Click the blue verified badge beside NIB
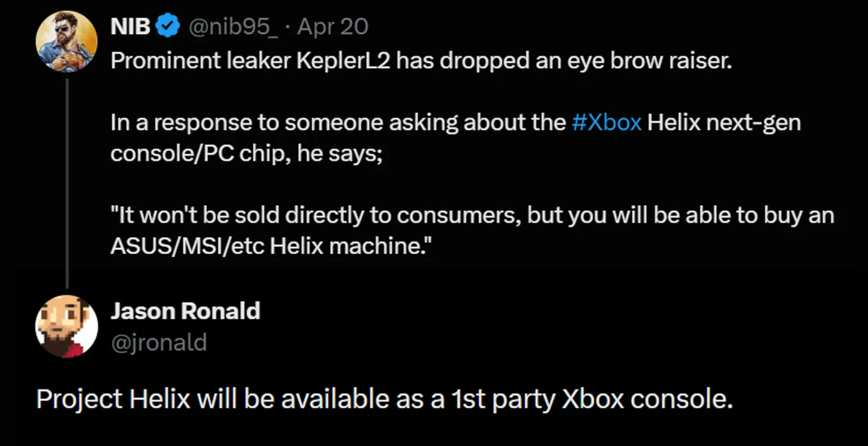Viewport: 868px width, 446px height. click(x=167, y=27)
